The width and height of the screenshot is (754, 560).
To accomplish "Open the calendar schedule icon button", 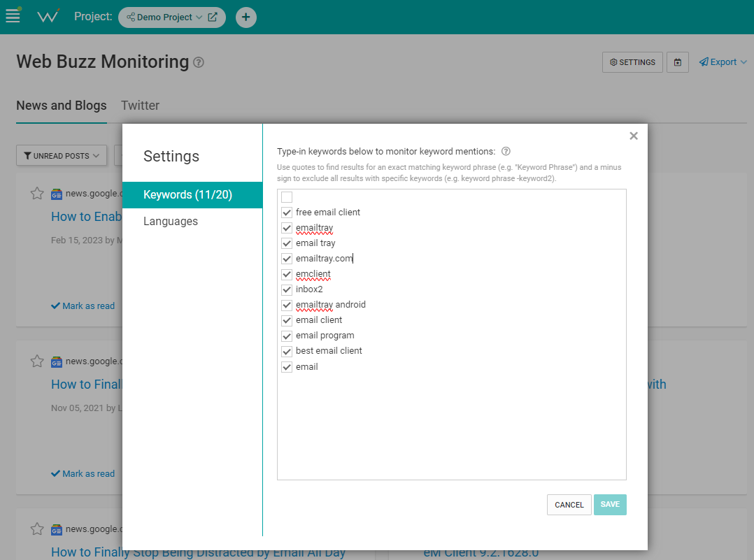I will (678, 62).
